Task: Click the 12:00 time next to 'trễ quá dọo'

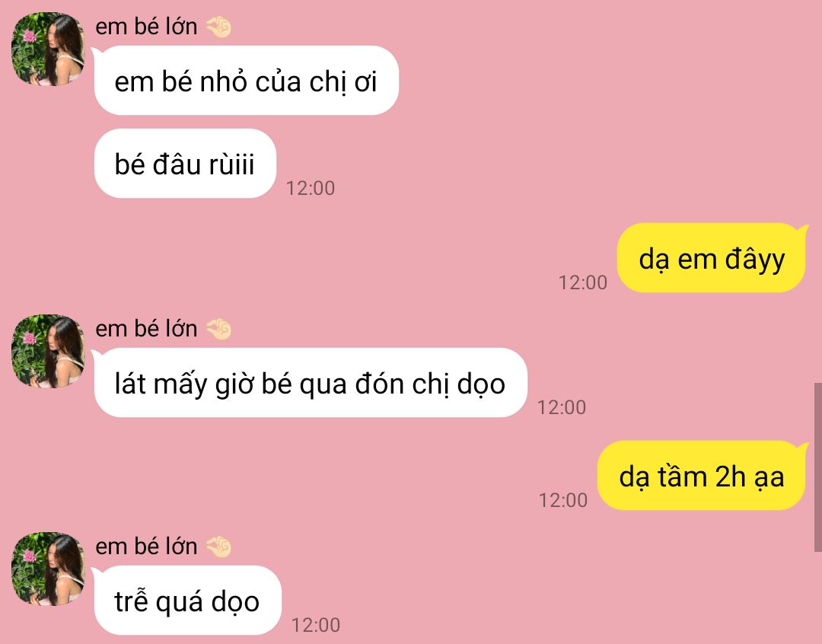Action: click(x=316, y=625)
